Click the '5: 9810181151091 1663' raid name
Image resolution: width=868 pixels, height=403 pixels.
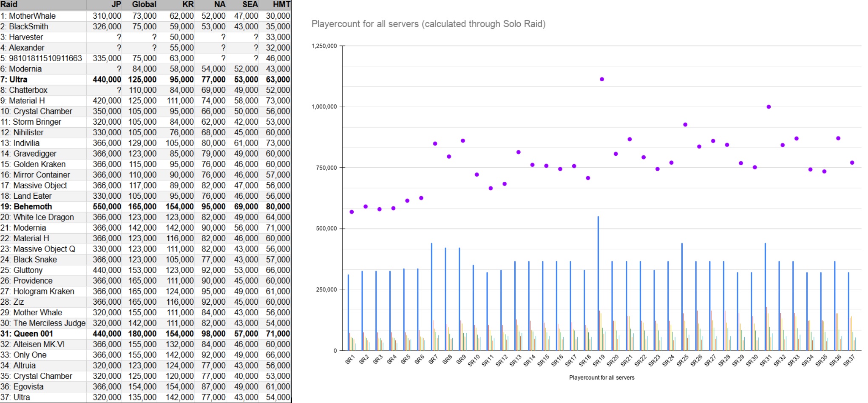tap(41, 58)
